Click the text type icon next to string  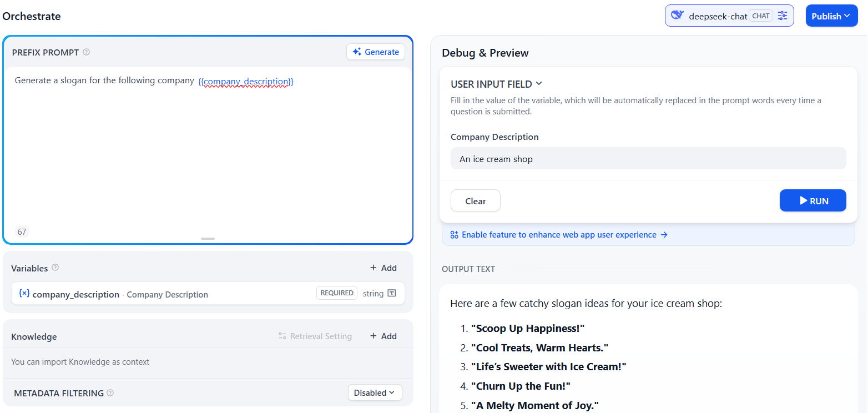392,293
